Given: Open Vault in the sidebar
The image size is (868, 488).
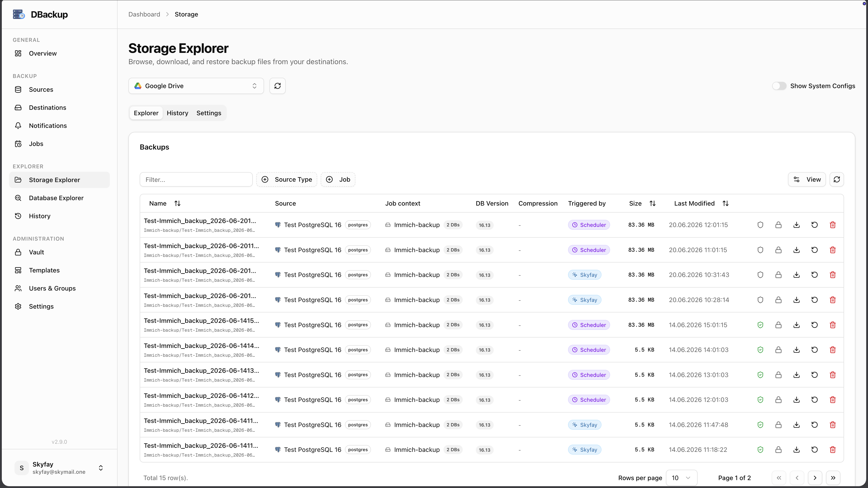Looking at the screenshot, I should point(59,252).
